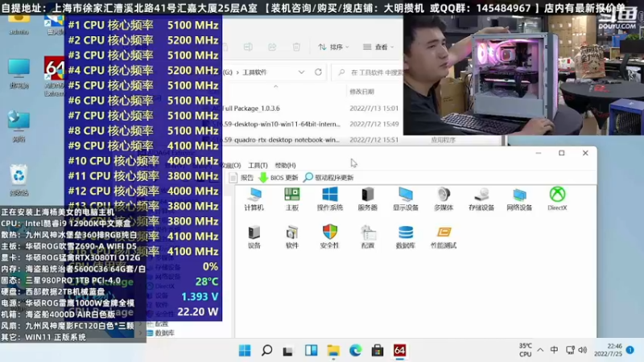Open the 显示设备 category icon

point(406,199)
